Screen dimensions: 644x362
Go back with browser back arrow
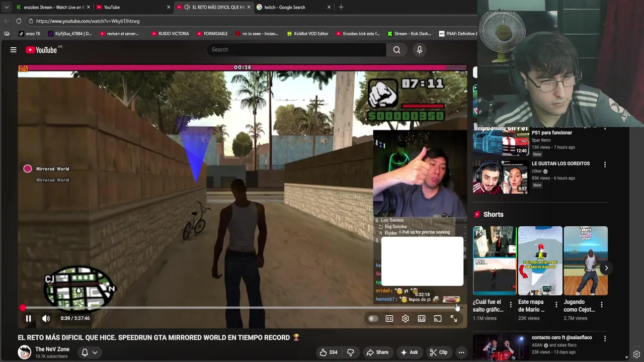tap(7, 21)
